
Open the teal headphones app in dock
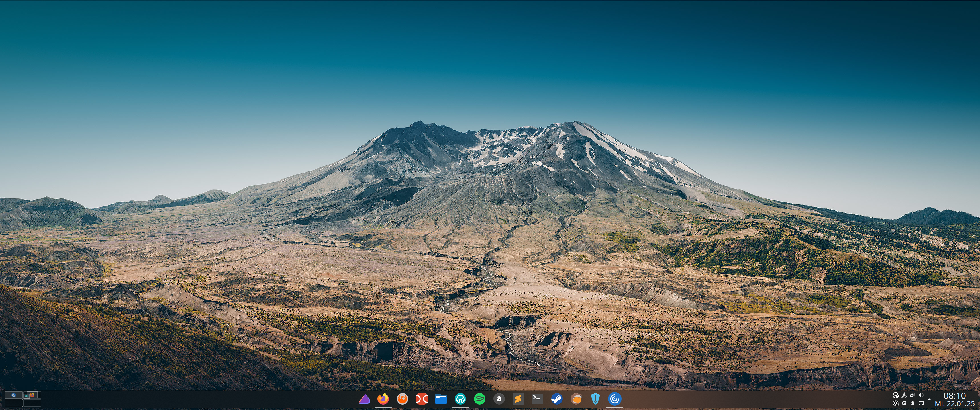point(460,399)
